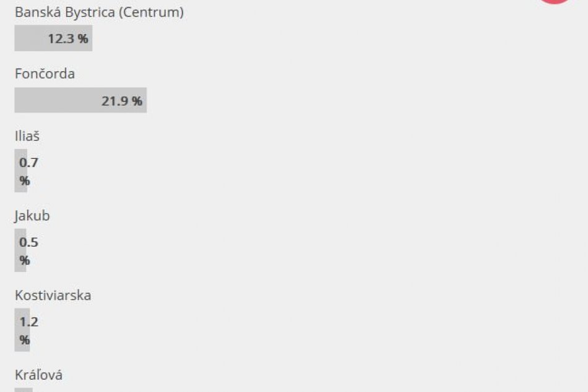Select the Jakub option label
This screenshot has width=588, height=392.
(x=32, y=216)
